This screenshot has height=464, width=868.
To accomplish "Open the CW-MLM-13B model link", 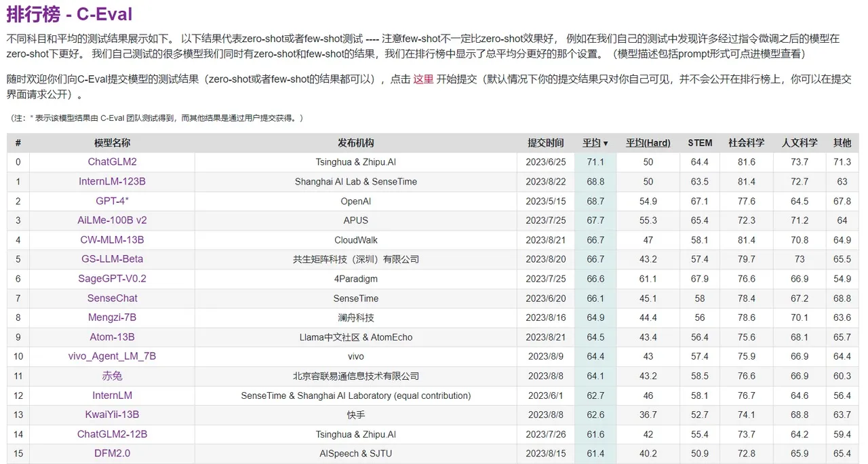I will click(112, 239).
